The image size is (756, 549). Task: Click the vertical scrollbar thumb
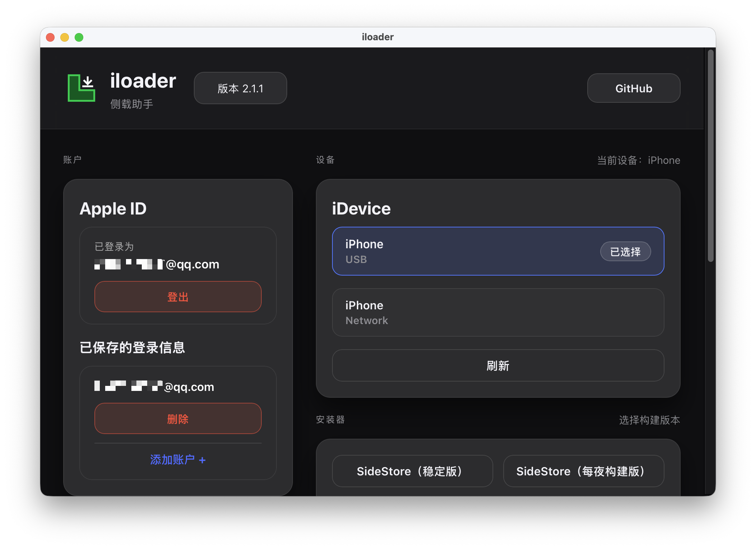point(710,156)
